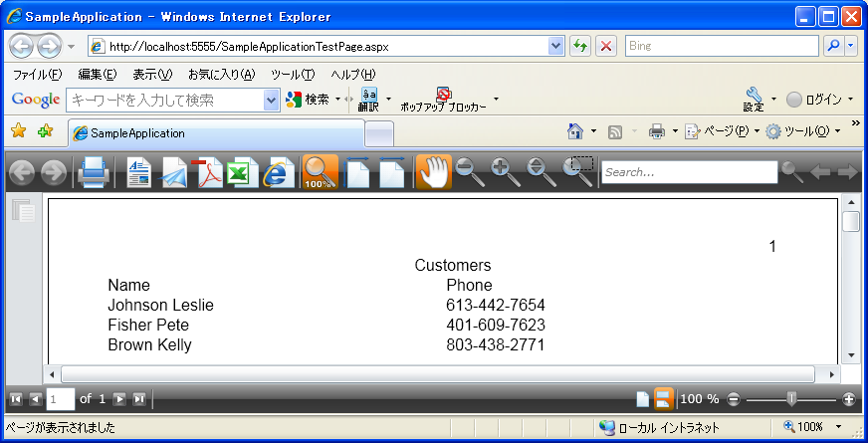
Task: Click the zoom in magnifier tool
Action: [506, 172]
